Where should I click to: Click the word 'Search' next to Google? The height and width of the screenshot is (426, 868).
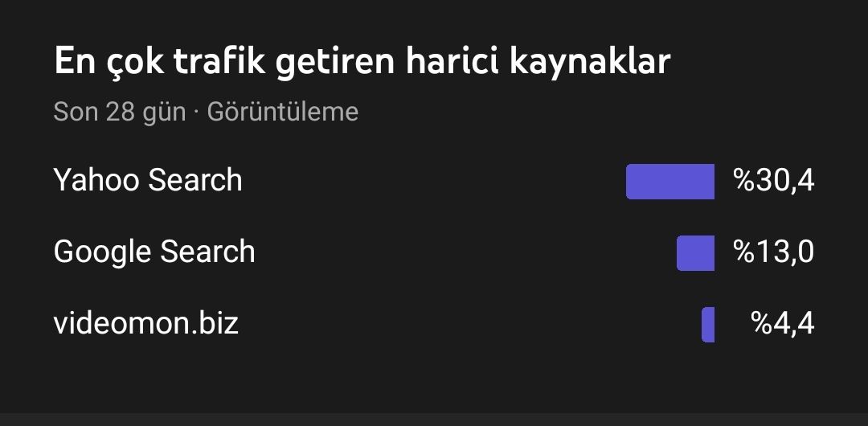click(207, 252)
